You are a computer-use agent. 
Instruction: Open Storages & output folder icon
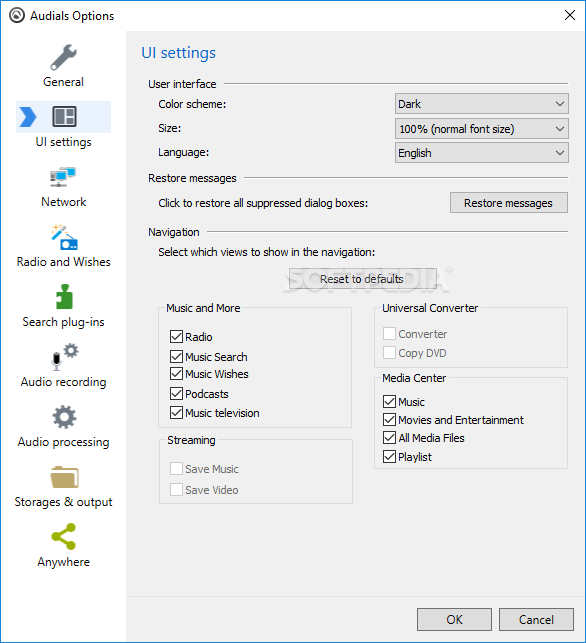point(64,477)
